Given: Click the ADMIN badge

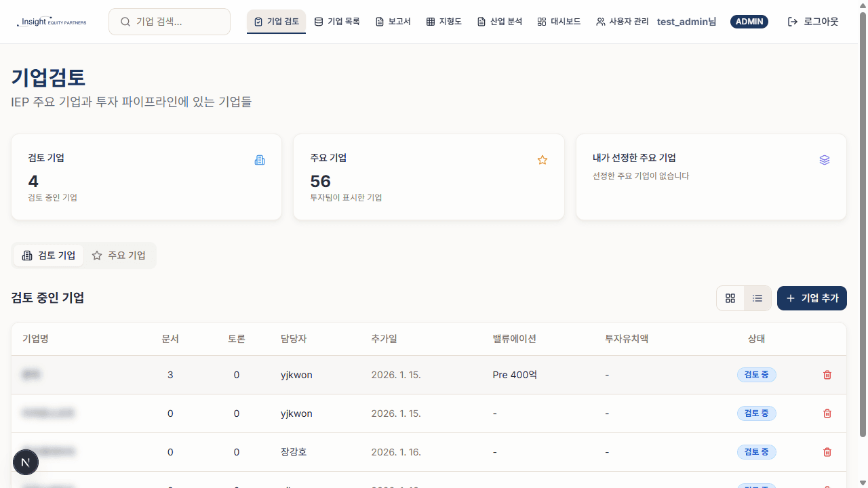Looking at the screenshot, I should (x=749, y=21).
